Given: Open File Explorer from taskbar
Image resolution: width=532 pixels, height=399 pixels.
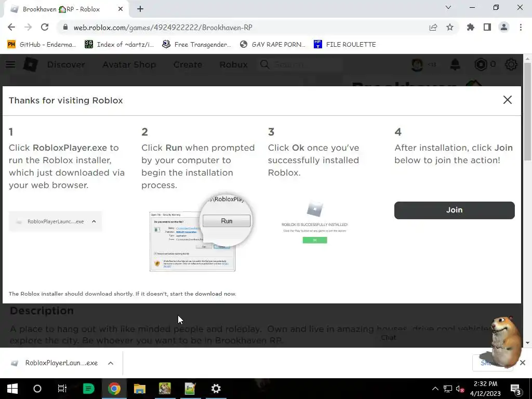Looking at the screenshot, I should pos(139,389).
